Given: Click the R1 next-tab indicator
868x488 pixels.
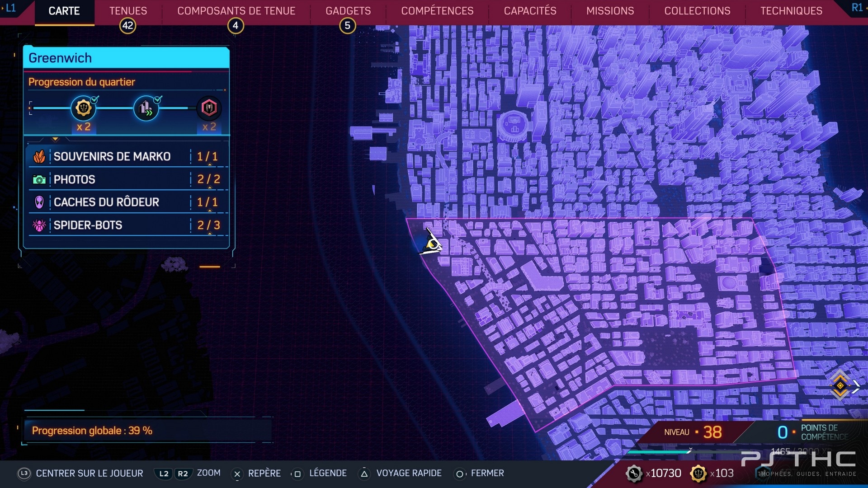Looking at the screenshot, I should (857, 8).
